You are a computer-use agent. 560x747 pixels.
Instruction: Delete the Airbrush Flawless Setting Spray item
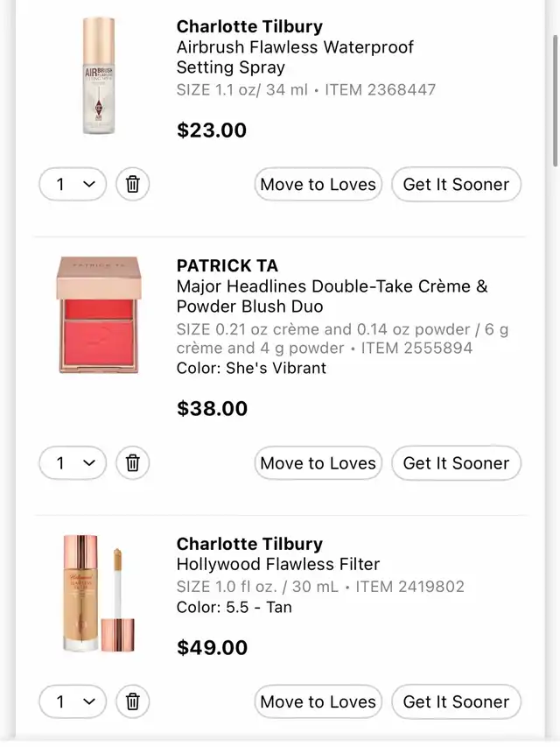click(x=133, y=184)
